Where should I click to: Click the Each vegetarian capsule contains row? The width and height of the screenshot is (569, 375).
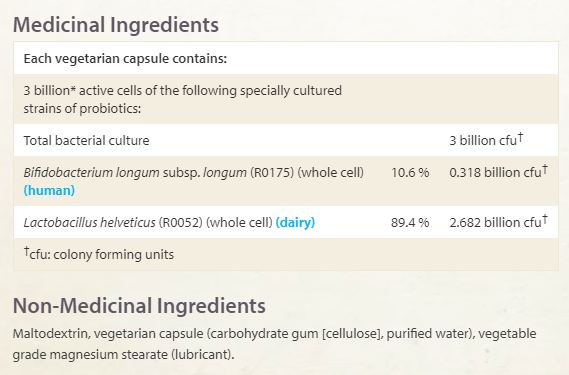(x=286, y=58)
